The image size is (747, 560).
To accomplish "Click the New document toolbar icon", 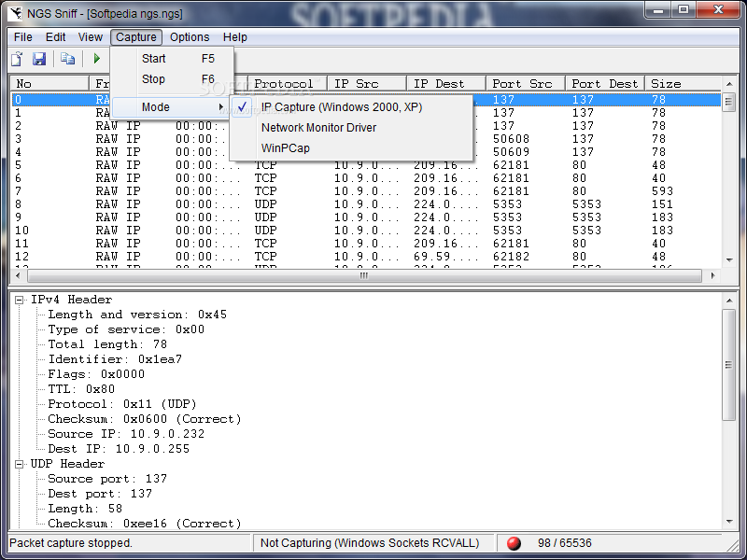I will 17,59.
